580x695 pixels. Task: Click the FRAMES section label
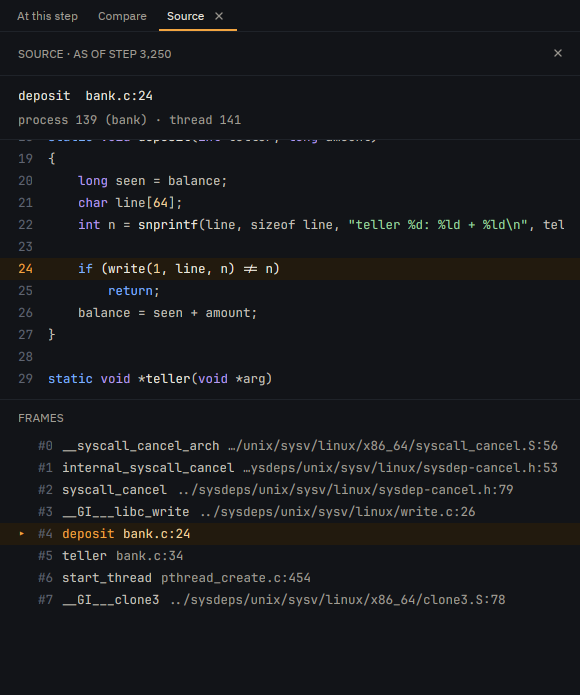pos(41,418)
